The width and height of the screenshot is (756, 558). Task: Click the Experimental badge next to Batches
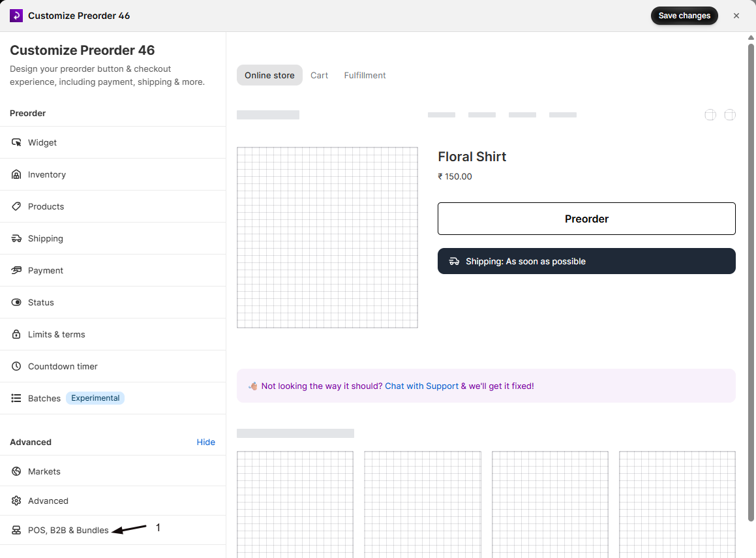click(95, 398)
